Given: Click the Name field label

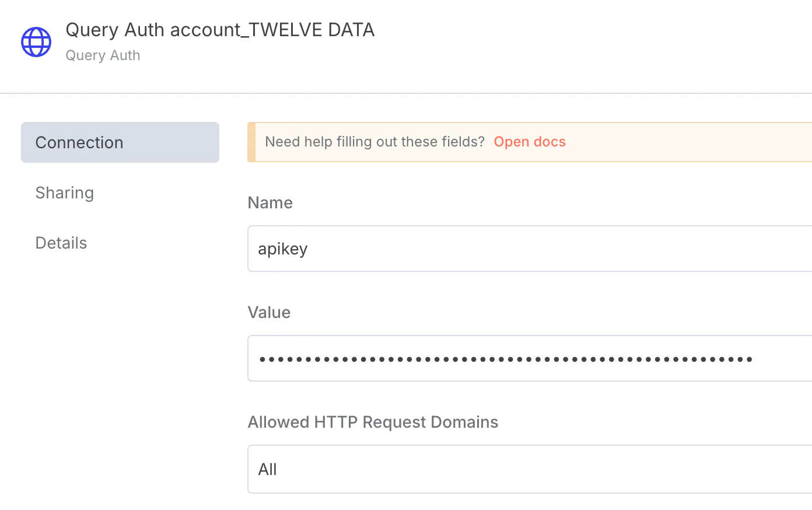Looking at the screenshot, I should point(270,202).
